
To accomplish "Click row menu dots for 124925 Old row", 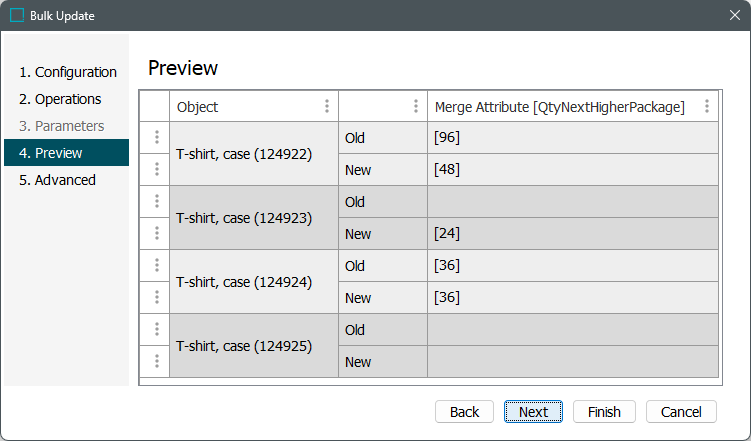I will pyautogui.click(x=156, y=330).
